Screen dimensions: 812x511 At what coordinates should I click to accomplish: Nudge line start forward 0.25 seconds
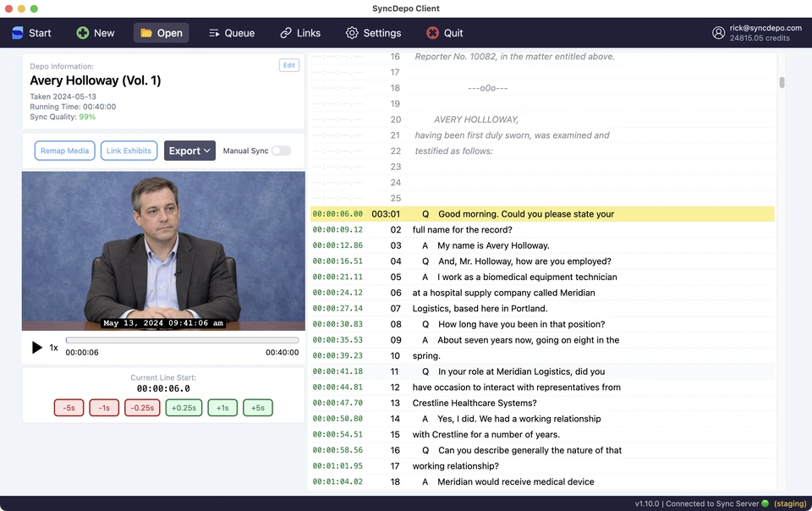pos(184,408)
